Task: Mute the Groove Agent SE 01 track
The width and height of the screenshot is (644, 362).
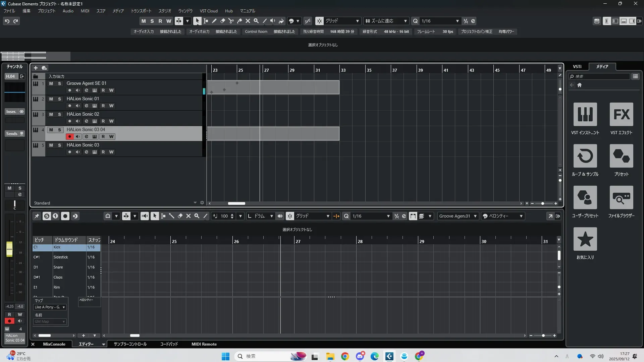Action: coord(51,83)
